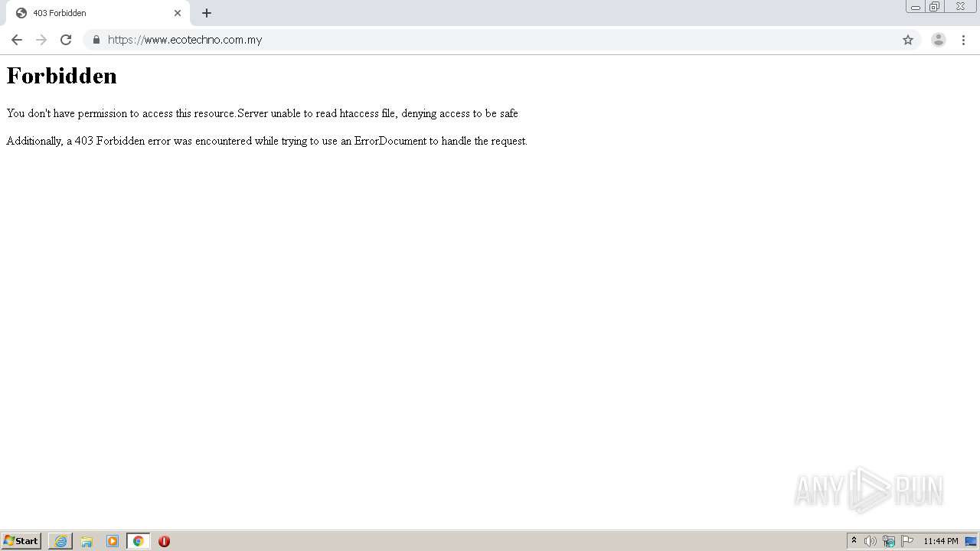Click the Forbidden heading text
The width and height of the screenshot is (980, 551).
pyautogui.click(x=61, y=76)
